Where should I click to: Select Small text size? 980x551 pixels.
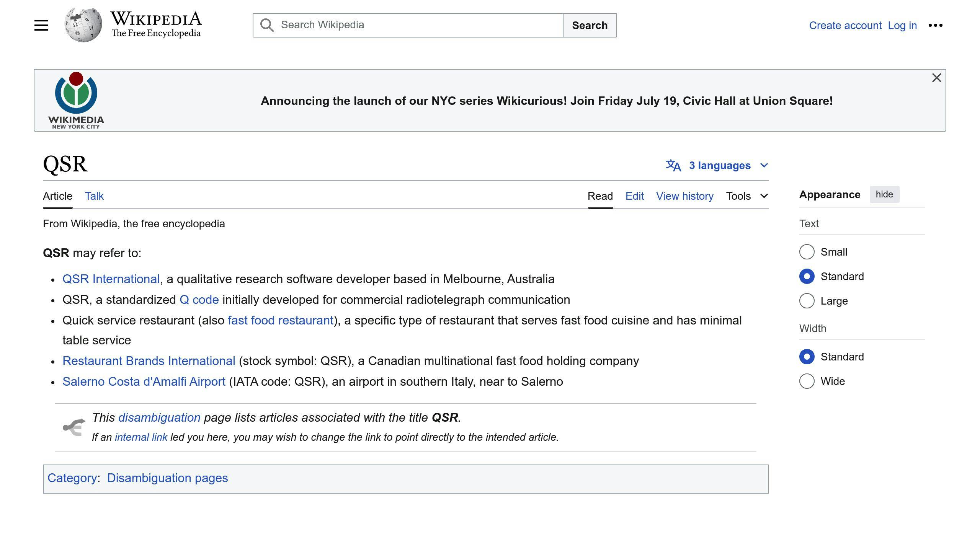point(807,252)
